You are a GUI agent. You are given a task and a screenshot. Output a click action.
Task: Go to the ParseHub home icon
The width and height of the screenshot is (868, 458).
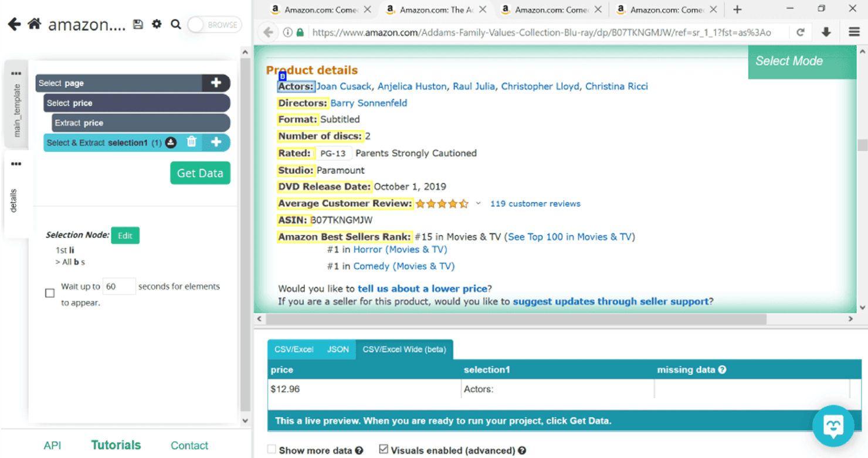[35, 24]
